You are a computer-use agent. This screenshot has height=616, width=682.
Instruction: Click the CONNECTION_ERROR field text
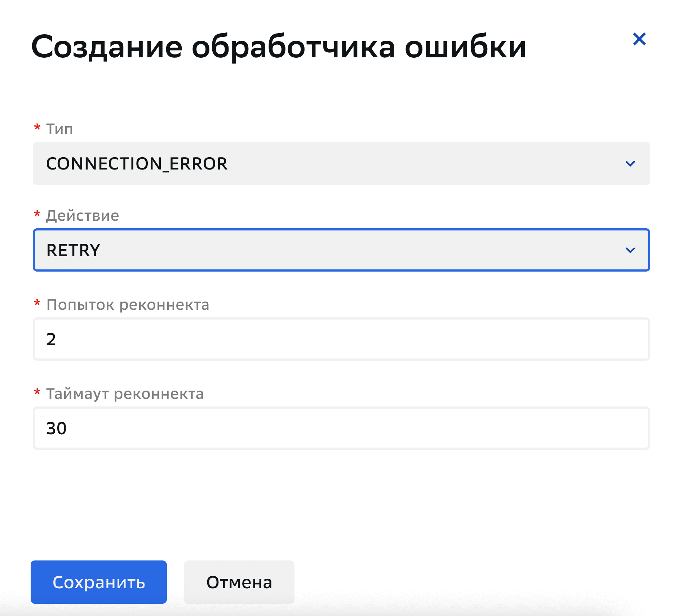[137, 164]
